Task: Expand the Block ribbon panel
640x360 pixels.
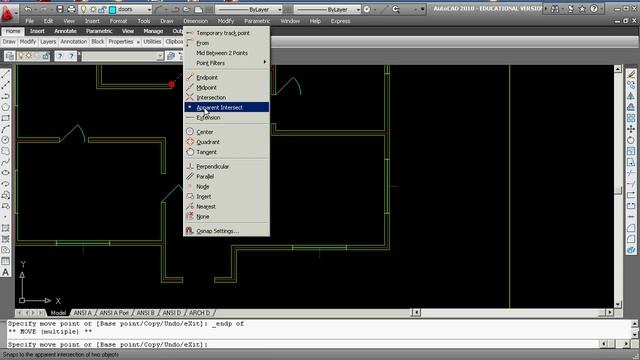Action: 98,42
